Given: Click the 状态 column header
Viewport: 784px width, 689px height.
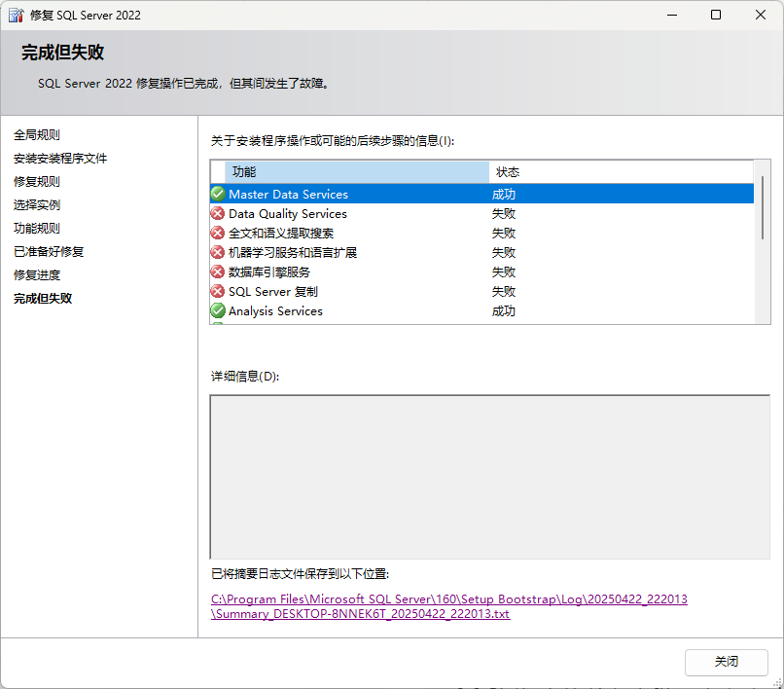Looking at the screenshot, I should click(621, 172).
